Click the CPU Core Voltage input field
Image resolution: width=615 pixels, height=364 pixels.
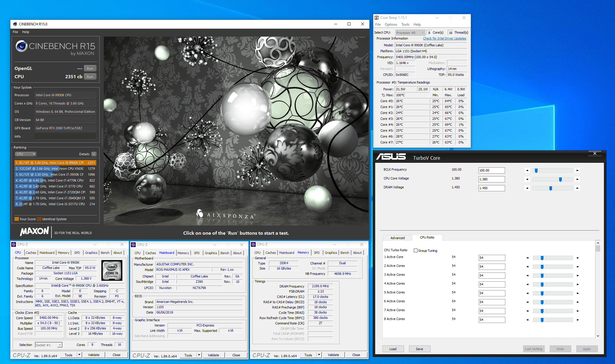[x=492, y=179]
